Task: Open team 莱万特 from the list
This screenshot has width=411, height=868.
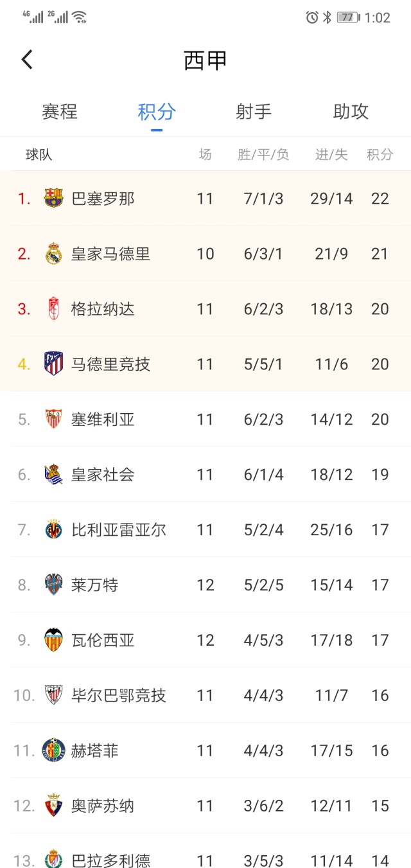Action: click(x=94, y=585)
